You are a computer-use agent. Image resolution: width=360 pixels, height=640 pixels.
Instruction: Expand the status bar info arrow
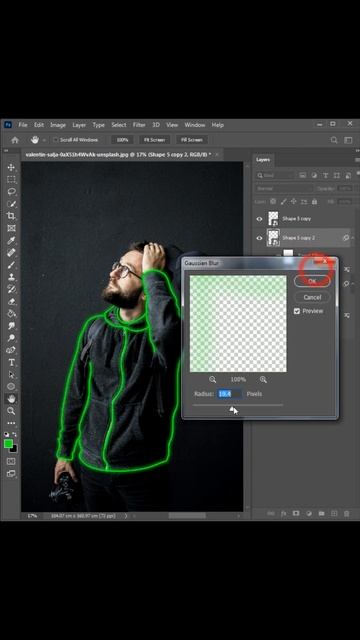pyautogui.click(x=126, y=516)
